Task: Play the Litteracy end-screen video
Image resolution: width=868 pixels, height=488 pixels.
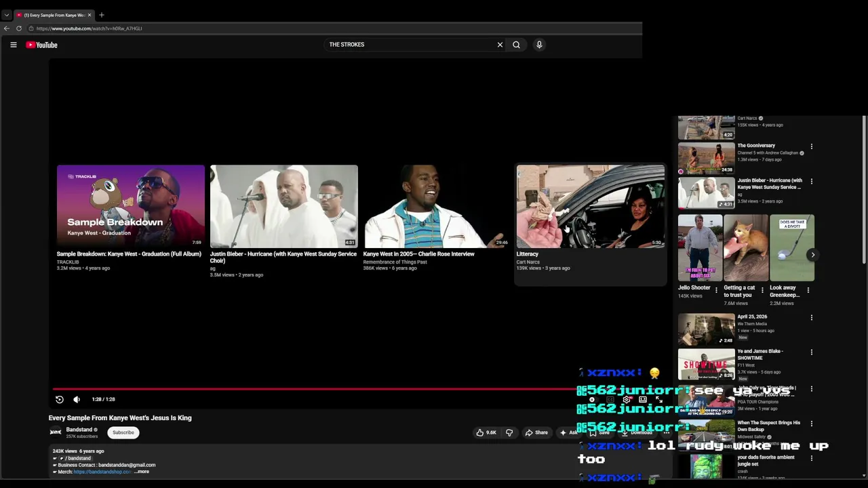Action: point(591,206)
